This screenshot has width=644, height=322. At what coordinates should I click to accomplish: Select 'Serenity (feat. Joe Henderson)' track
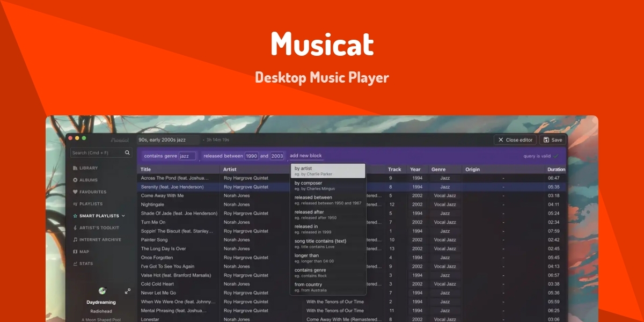(172, 187)
